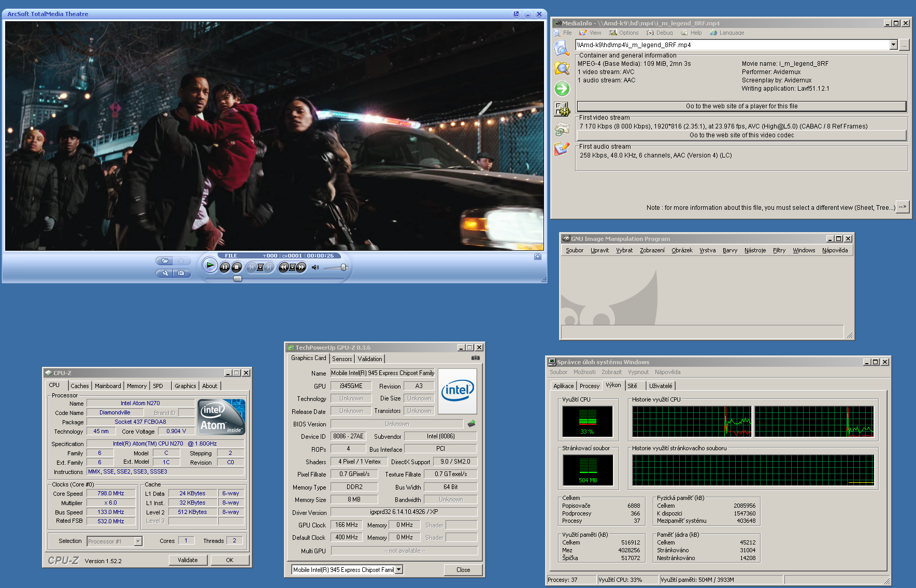916x588 pixels.
Task: Open the Soubor menu in GIMP
Action: tap(574, 250)
